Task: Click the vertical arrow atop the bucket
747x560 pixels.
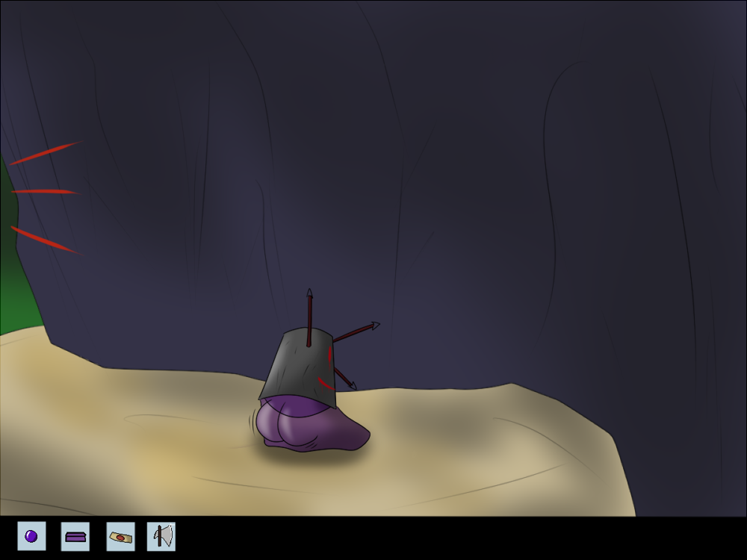Action: pos(309,314)
